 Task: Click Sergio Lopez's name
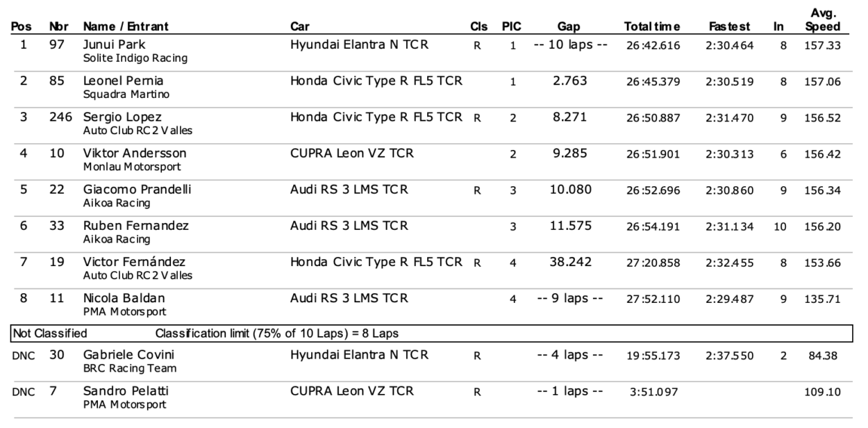point(117,117)
